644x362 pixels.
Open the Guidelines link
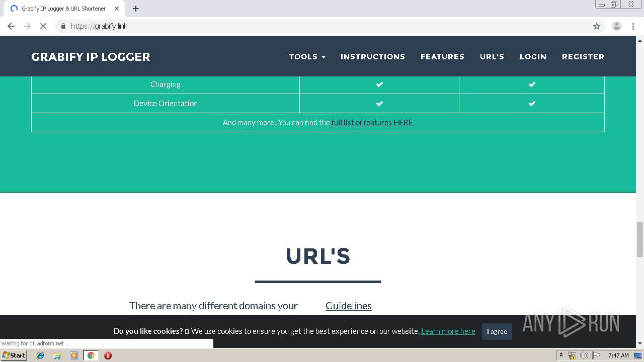(348, 306)
